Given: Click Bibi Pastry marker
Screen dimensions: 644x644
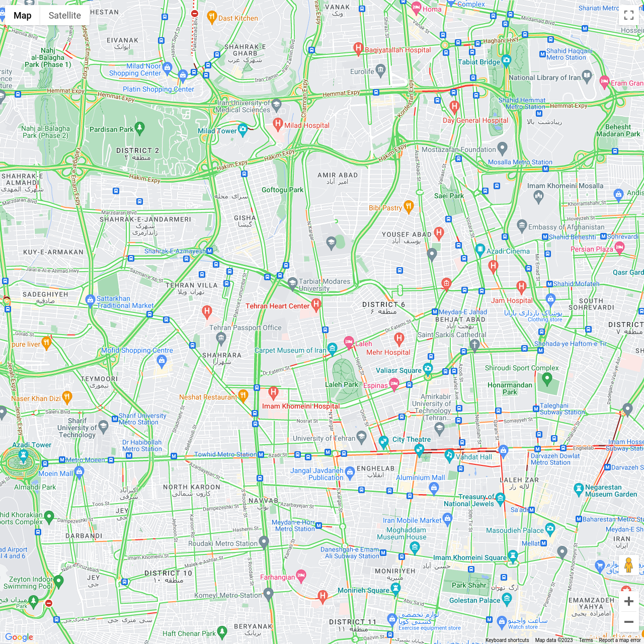Looking at the screenshot, I should [409, 206].
